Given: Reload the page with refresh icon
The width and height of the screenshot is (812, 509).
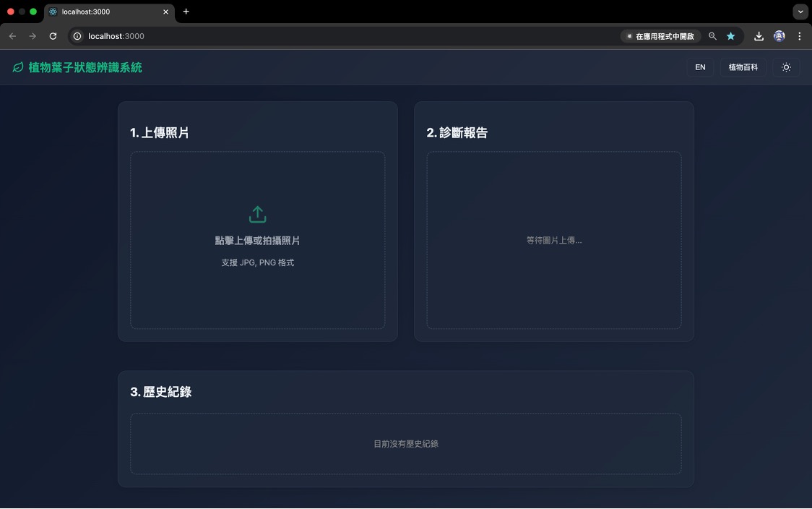Looking at the screenshot, I should point(53,36).
